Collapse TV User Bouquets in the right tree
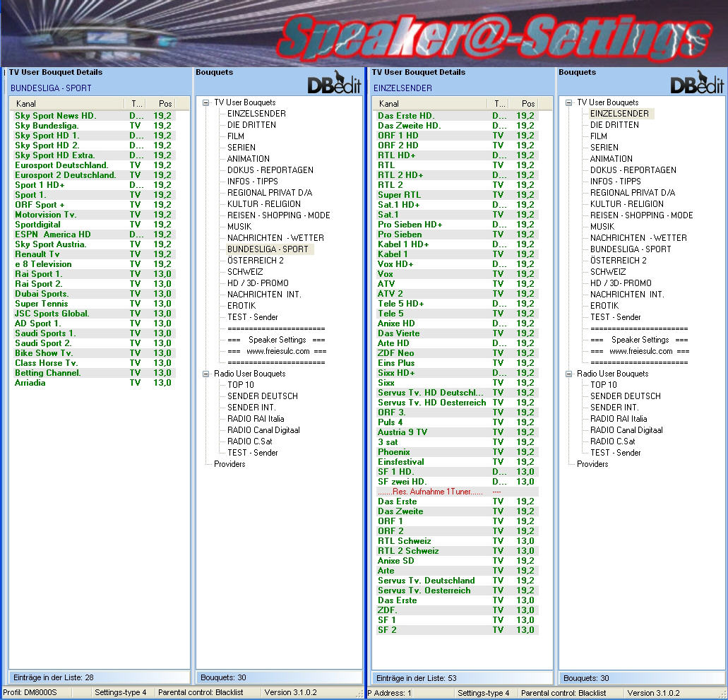728x700 pixels. pyautogui.click(x=568, y=102)
